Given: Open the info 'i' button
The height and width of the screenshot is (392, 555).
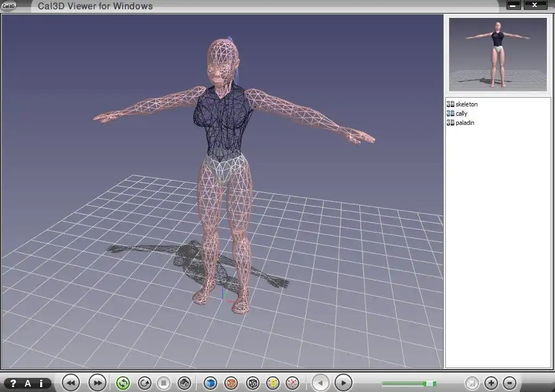Looking at the screenshot, I should [41, 383].
